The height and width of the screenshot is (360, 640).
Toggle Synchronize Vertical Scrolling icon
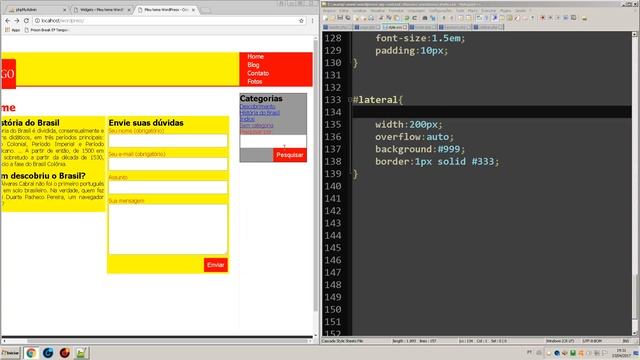[460, 18]
